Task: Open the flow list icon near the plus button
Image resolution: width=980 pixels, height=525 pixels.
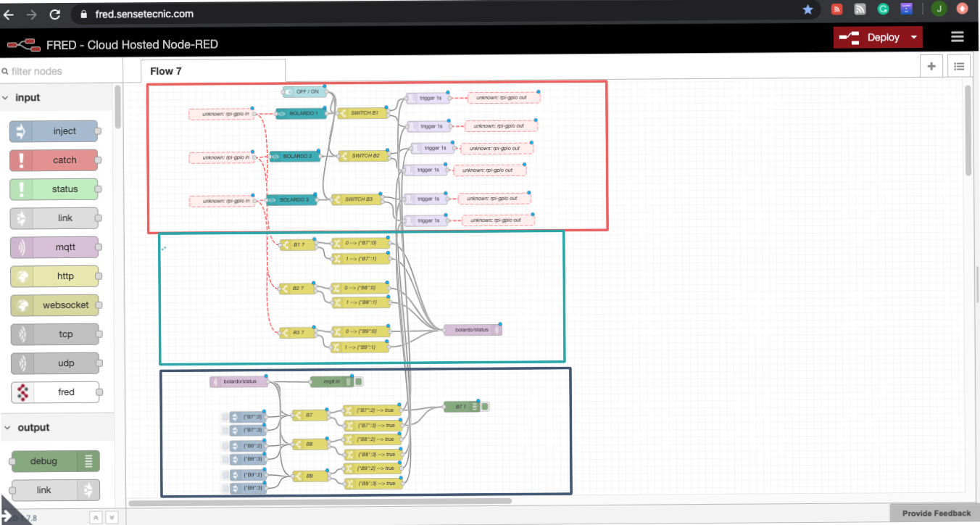Action: (x=959, y=65)
